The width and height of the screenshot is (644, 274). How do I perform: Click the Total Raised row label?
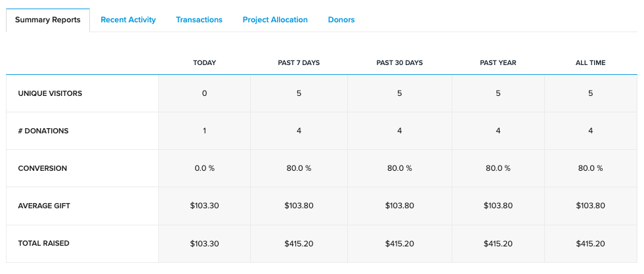[43, 243]
